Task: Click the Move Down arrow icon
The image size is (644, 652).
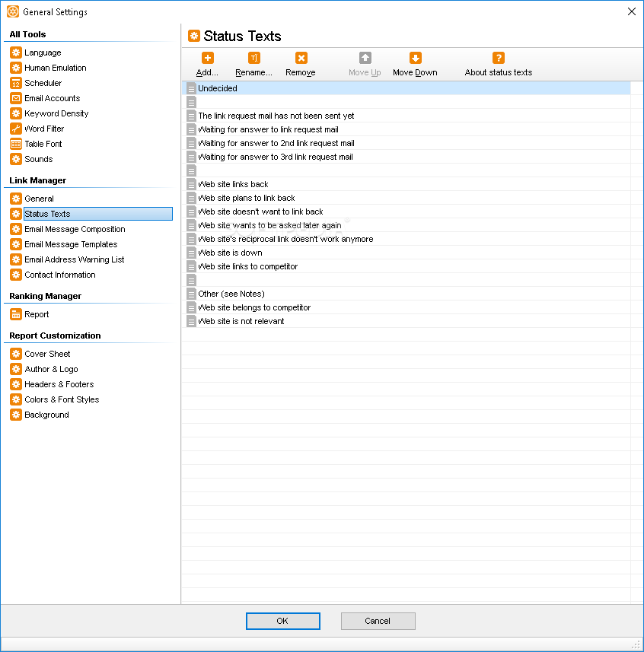Action: [415, 58]
